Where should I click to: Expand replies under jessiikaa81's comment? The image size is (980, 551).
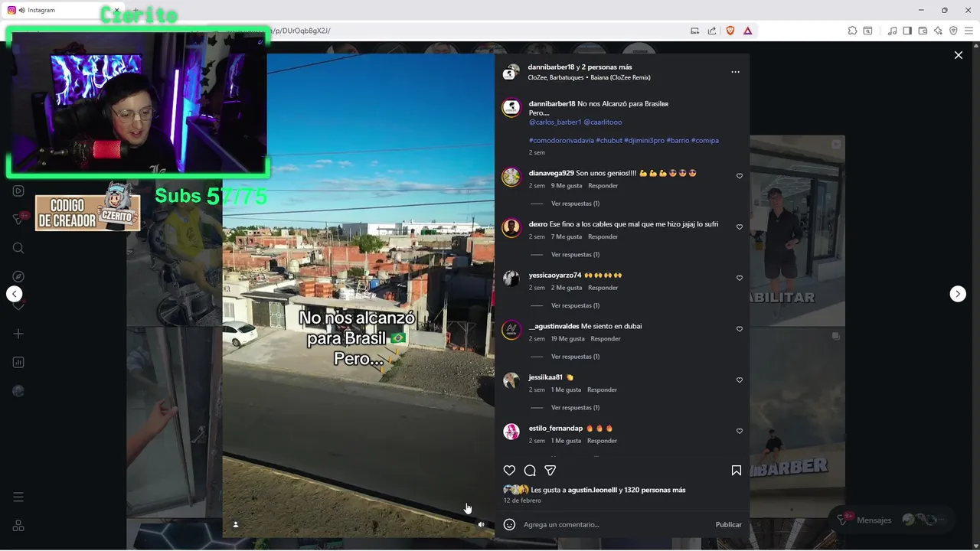click(575, 407)
